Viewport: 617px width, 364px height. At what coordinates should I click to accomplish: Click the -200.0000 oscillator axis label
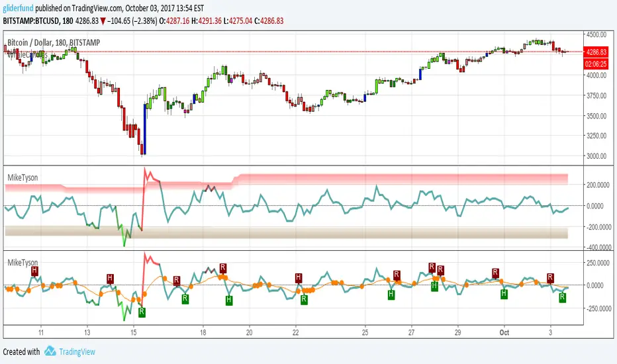(x=598, y=227)
